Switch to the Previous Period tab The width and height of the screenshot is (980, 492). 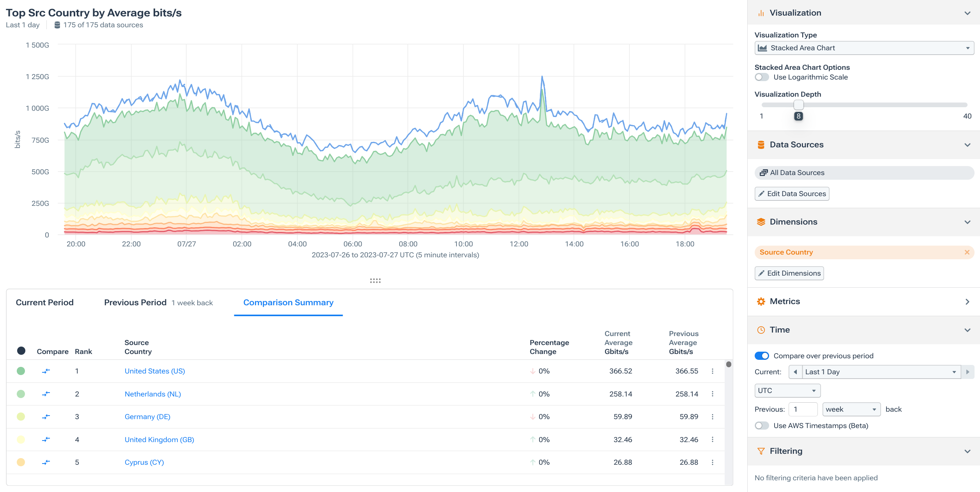pos(135,302)
